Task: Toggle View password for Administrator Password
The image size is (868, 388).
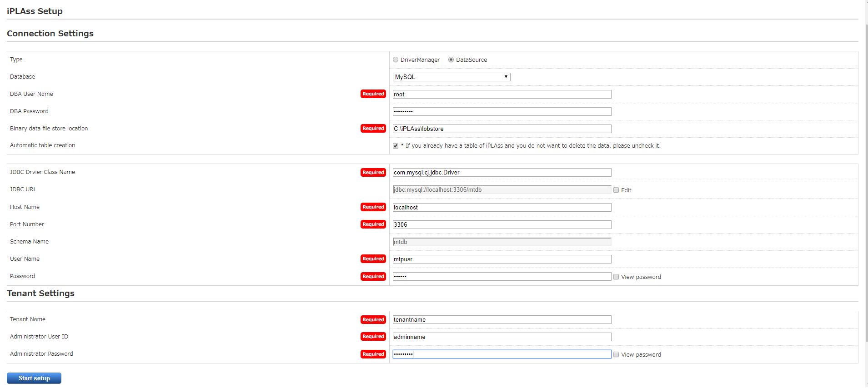Action: pyautogui.click(x=616, y=355)
